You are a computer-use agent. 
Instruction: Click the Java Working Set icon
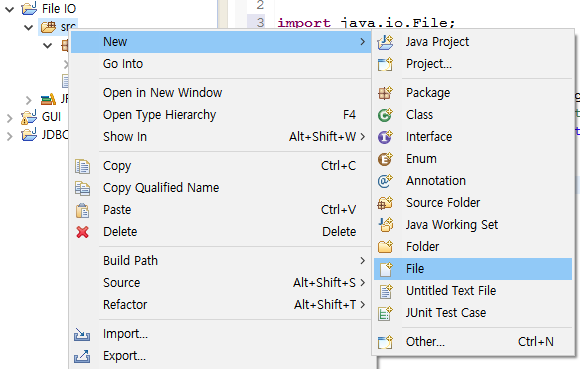pyautogui.click(x=385, y=225)
